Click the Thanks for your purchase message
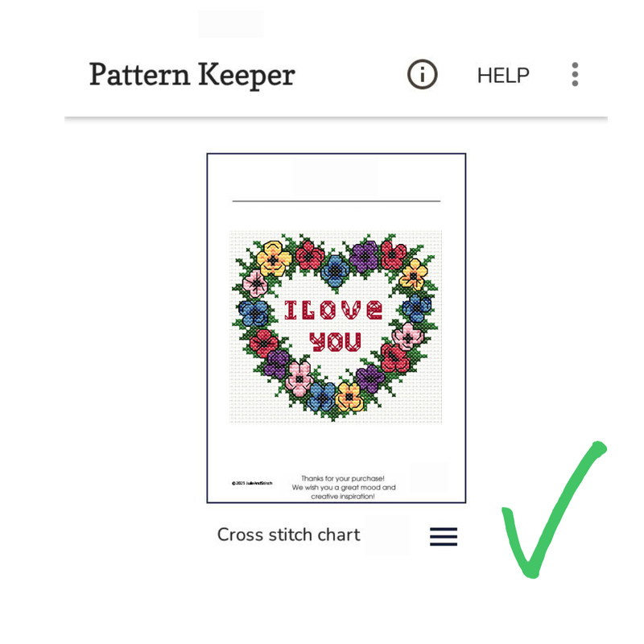This screenshot has height=644, width=644. point(344,488)
